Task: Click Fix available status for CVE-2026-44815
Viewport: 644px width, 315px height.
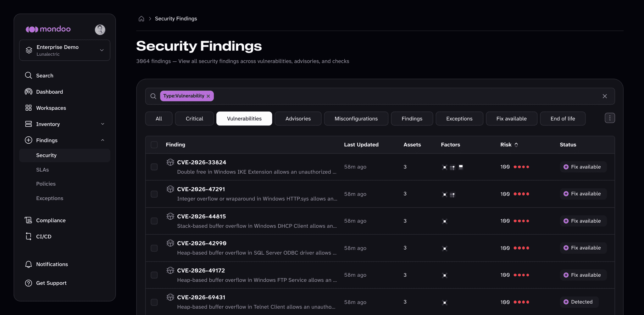Action: [583, 221]
